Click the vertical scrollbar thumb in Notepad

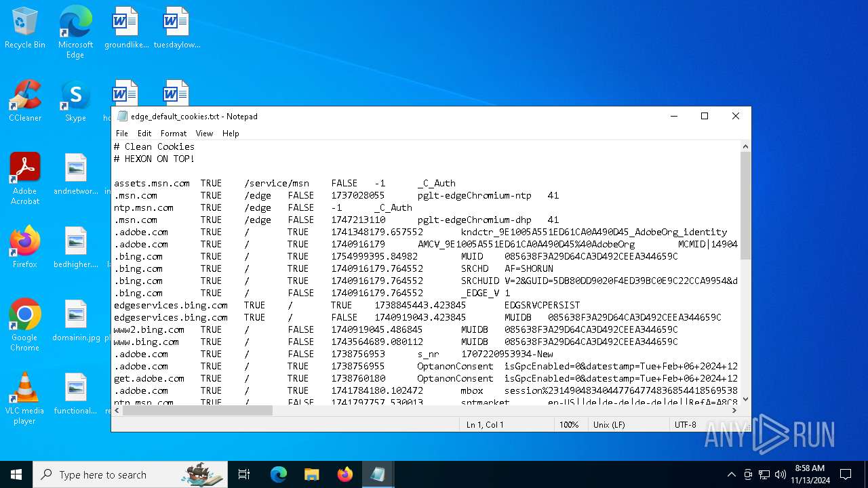[x=745, y=205]
